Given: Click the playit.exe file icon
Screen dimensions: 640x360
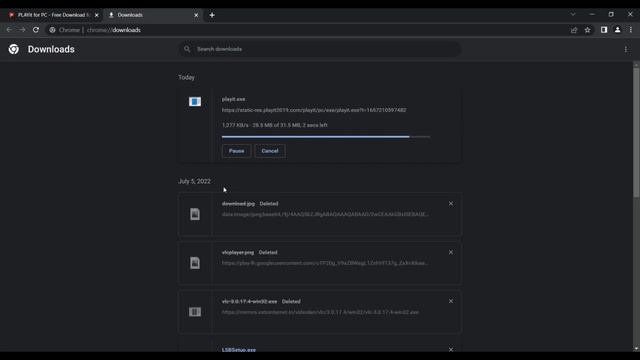Looking at the screenshot, I should tap(195, 101).
